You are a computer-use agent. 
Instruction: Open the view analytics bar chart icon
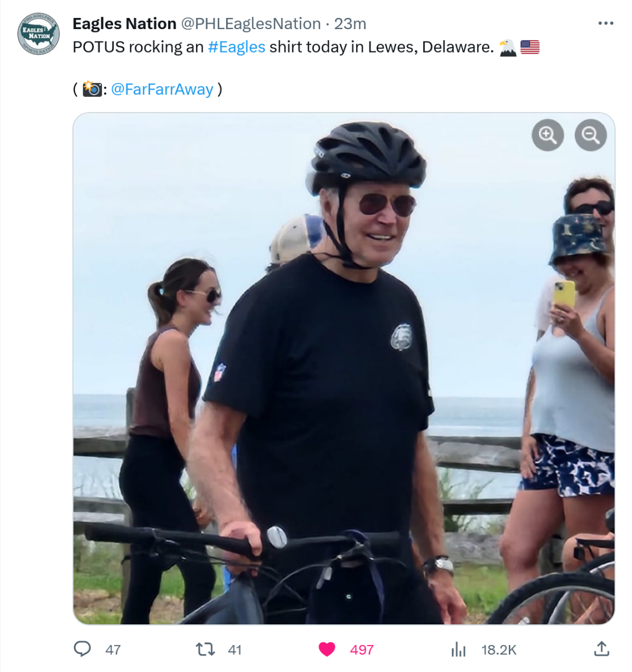click(x=458, y=649)
